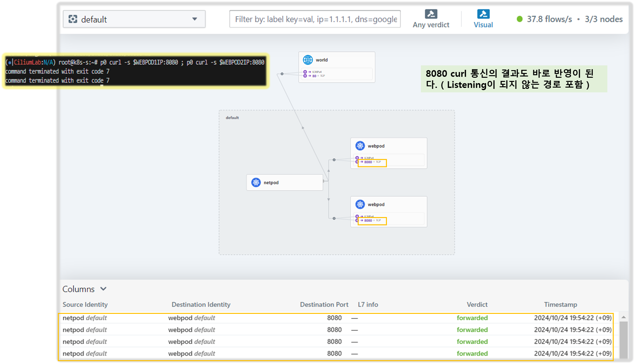Click the flows table vertical scrollbar thumb

(x=624, y=340)
